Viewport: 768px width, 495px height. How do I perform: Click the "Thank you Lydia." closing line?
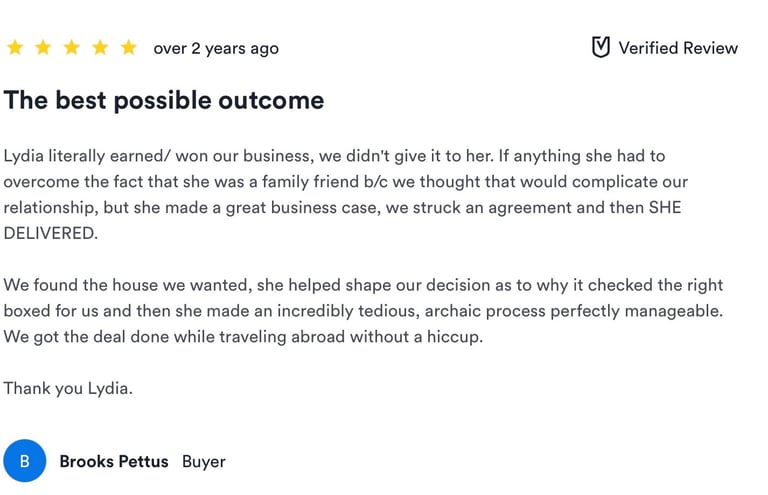pyautogui.click(x=68, y=388)
